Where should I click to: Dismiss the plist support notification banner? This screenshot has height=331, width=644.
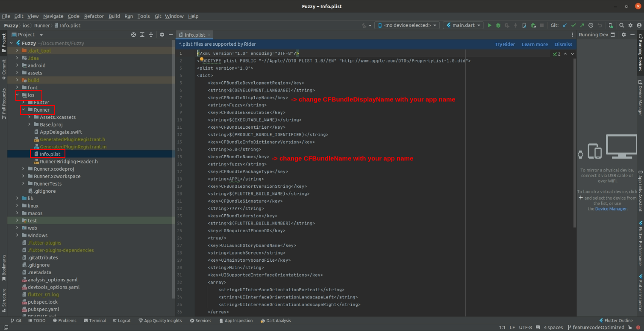coord(563,44)
